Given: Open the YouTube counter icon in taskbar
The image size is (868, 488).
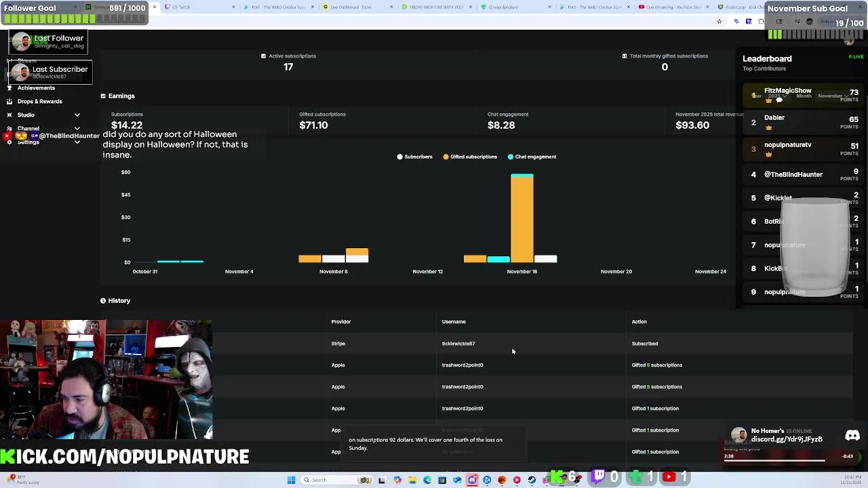Looking at the screenshot, I should tap(669, 477).
